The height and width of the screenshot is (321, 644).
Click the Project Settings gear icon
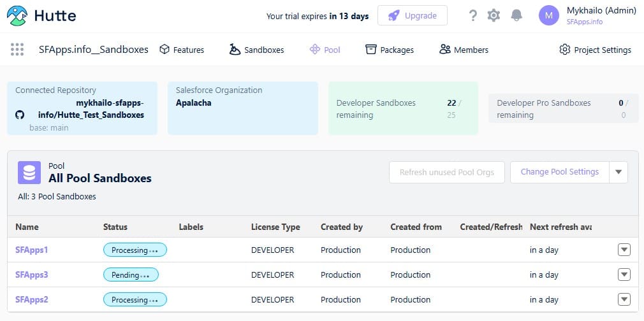565,50
